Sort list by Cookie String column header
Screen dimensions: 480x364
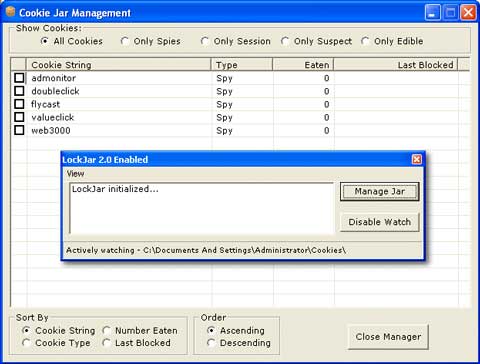coord(119,65)
